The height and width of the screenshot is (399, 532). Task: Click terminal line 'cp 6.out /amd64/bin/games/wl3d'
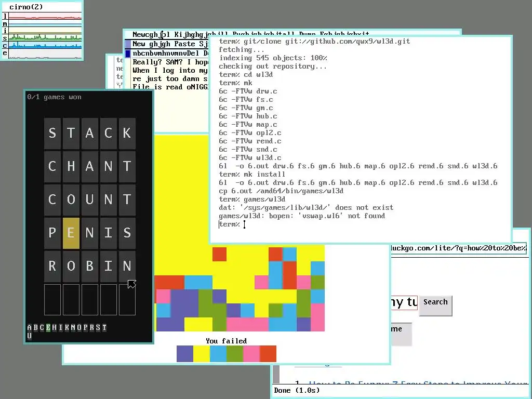281,191
